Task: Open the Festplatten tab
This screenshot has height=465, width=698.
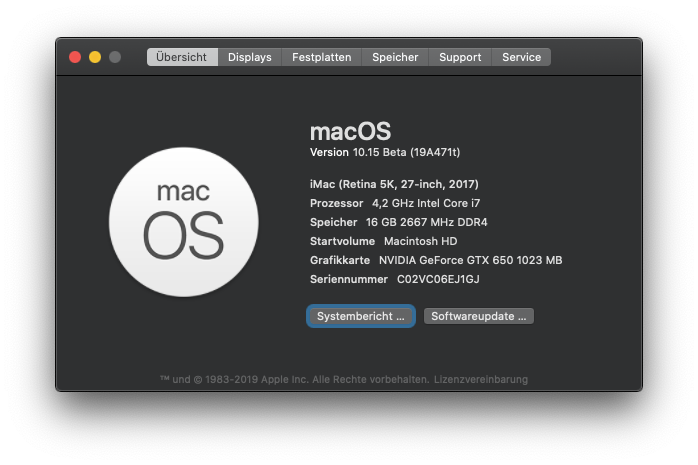Action: [321, 57]
